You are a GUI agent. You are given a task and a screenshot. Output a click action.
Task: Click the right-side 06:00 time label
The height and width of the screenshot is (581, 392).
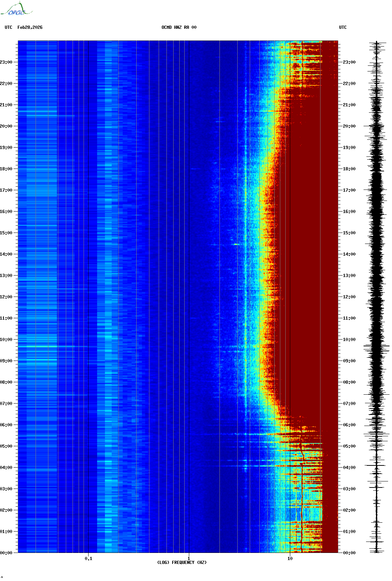(349, 425)
